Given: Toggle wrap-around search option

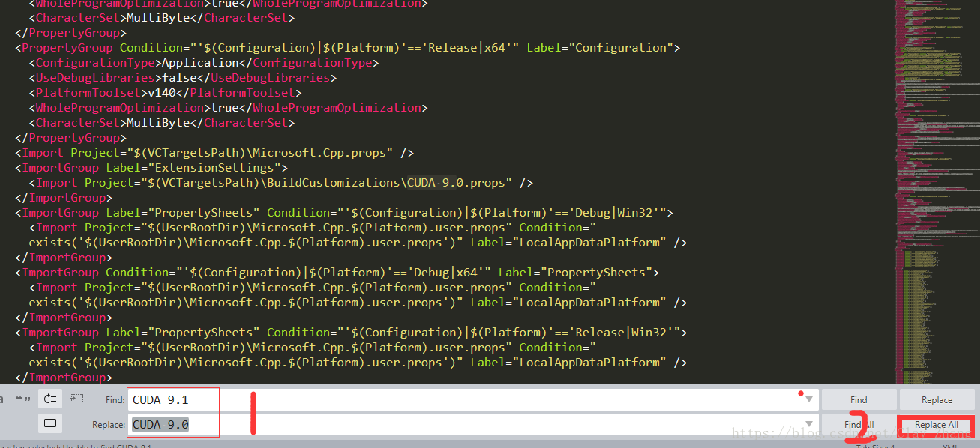Looking at the screenshot, I should click(50, 399).
